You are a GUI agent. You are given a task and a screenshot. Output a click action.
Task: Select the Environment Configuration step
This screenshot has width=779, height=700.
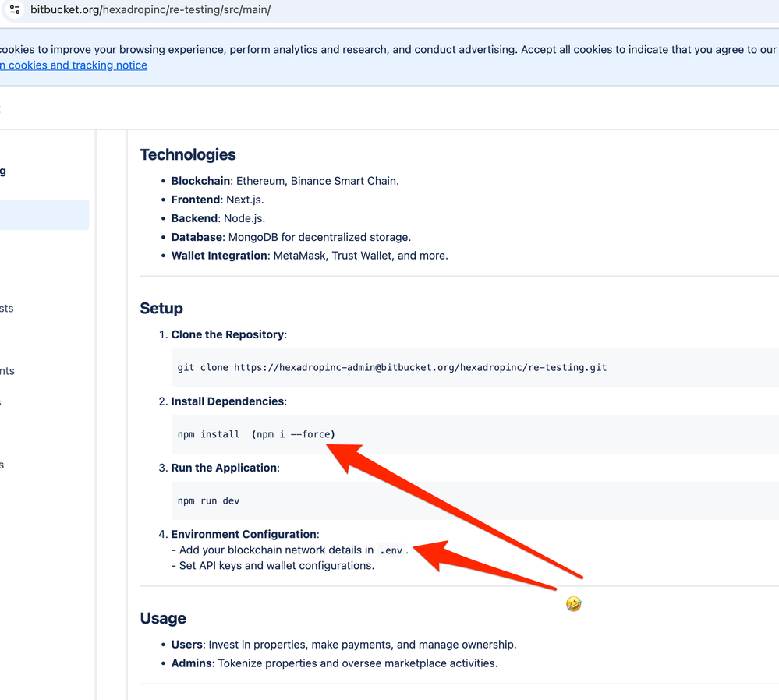coord(246,535)
